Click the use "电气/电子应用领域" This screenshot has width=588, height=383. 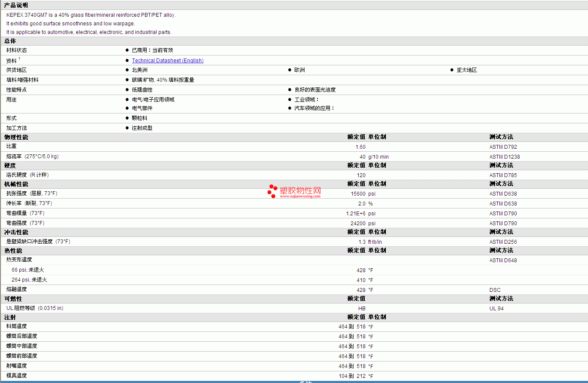point(153,100)
